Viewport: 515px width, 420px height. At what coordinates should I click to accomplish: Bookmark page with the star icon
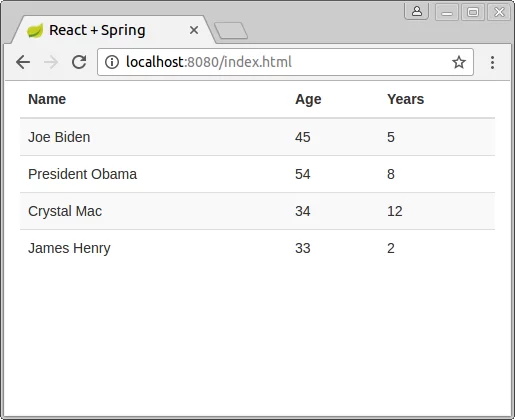pos(459,62)
